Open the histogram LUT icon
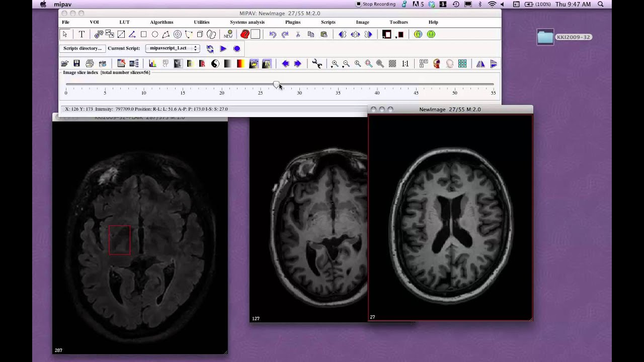644x362 pixels. (x=152, y=63)
